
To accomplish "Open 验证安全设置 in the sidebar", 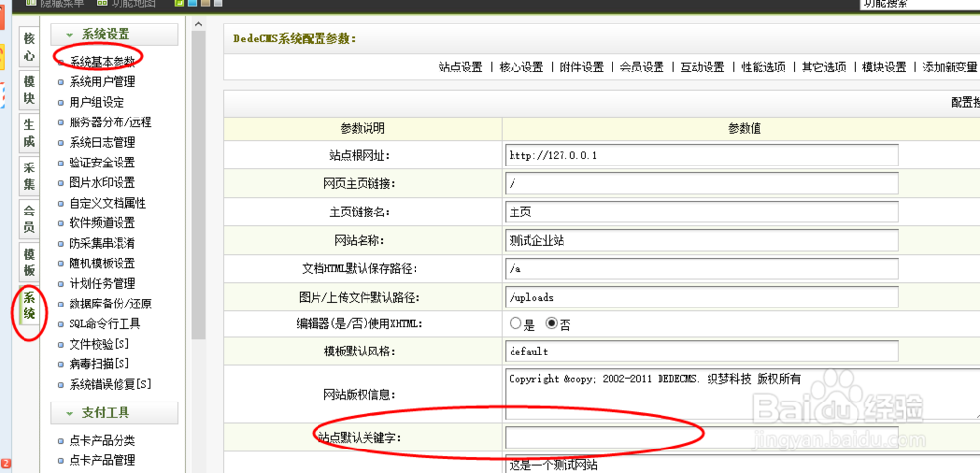I will pyautogui.click(x=102, y=163).
